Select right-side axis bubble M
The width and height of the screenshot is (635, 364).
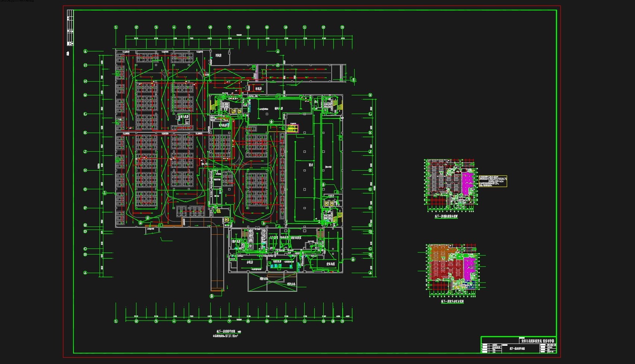click(370, 95)
